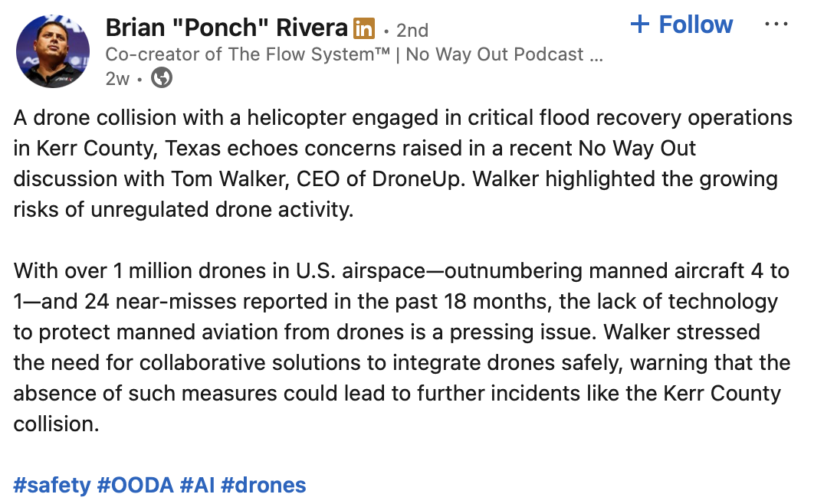Open the #OODA hashtag

tap(135, 486)
